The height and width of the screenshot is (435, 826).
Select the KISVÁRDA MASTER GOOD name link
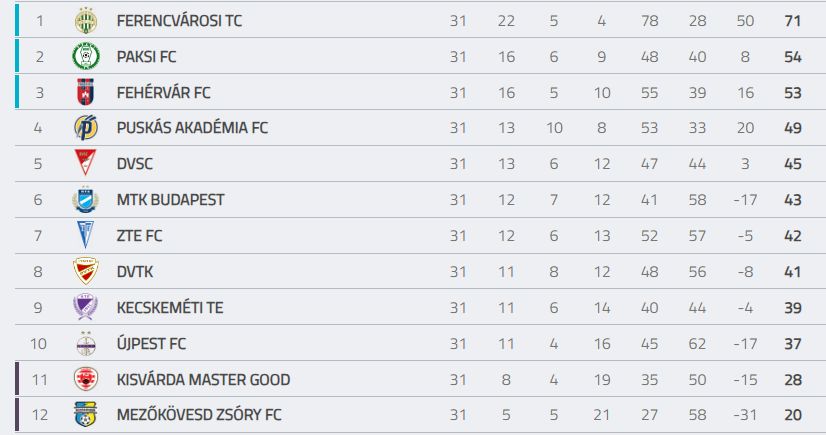click(203, 380)
